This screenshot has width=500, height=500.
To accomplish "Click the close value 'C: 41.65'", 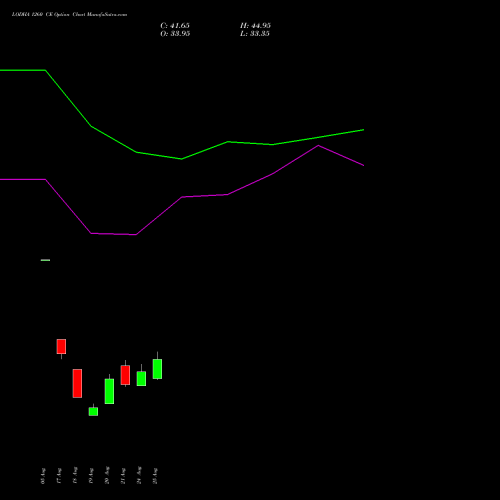I will (x=175, y=26).
